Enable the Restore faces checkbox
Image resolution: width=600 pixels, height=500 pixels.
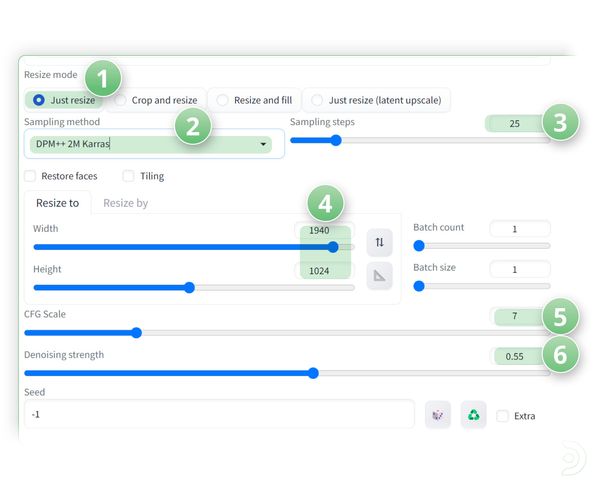(30, 176)
